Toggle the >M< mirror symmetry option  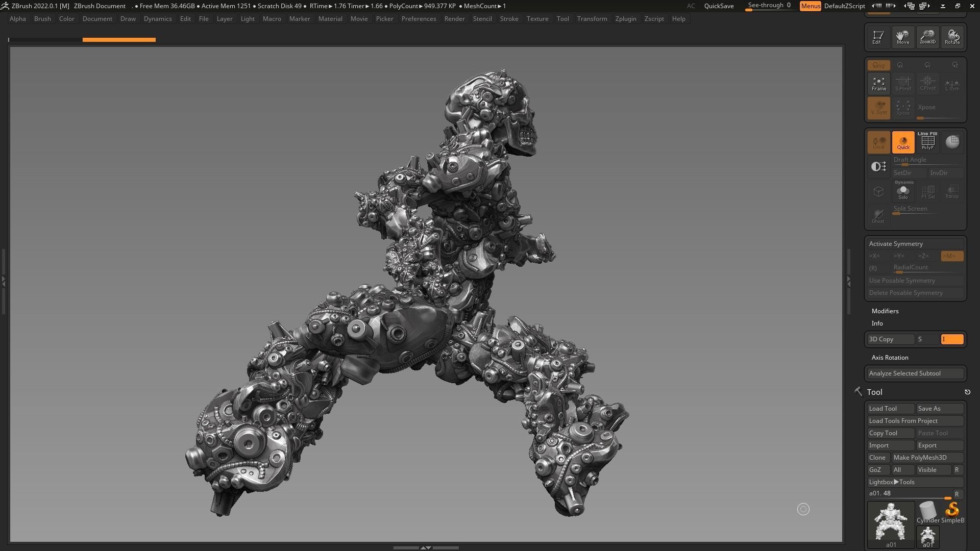pyautogui.click(x=951, y=256)
